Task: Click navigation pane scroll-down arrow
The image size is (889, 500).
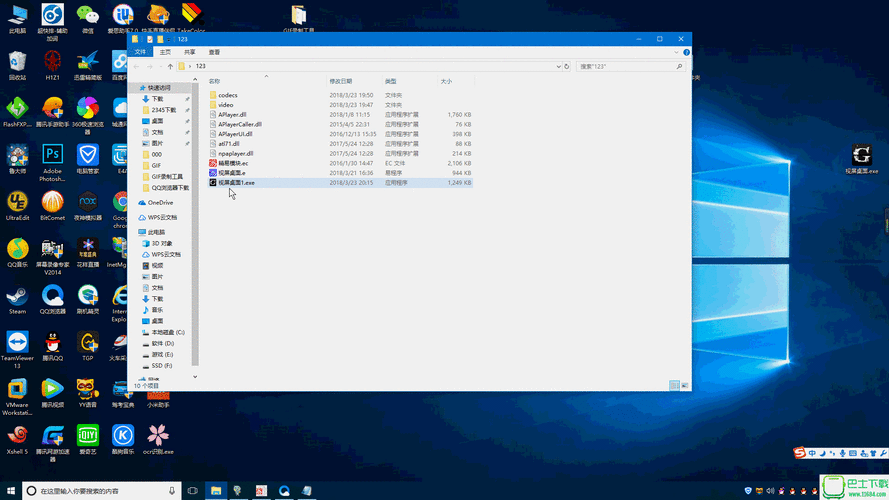Action: pos(195,376)
